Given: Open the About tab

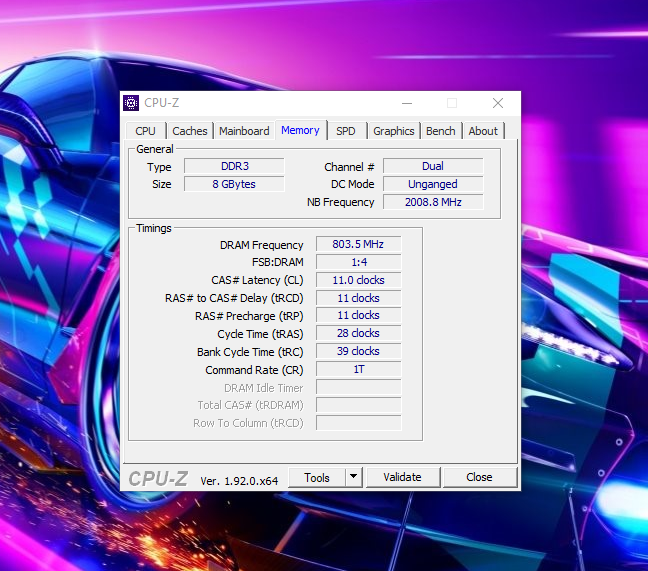Looking at the screenshot, I should coord(483,131).
